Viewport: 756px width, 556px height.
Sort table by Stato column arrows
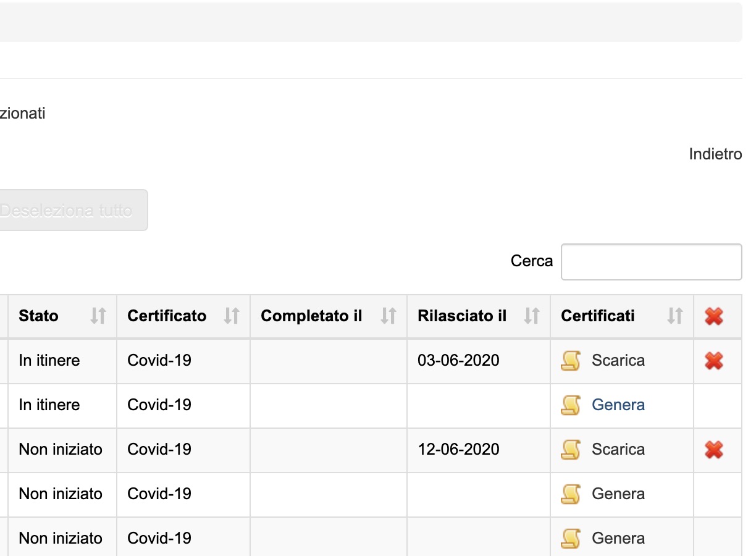[98, 316]
